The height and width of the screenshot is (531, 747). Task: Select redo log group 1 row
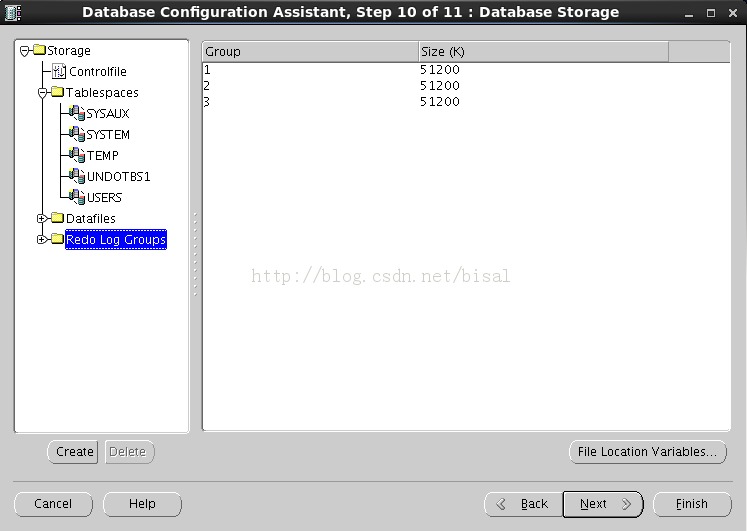click(466, 70)
